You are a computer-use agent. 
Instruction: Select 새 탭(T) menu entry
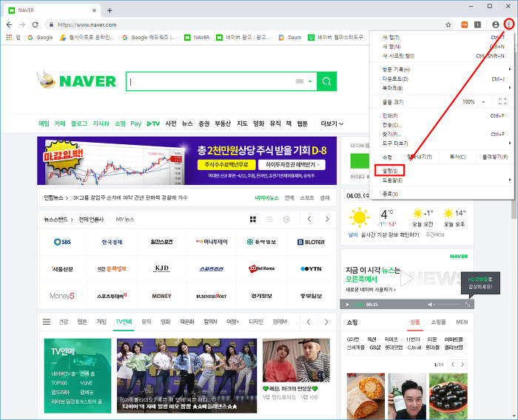442,37
